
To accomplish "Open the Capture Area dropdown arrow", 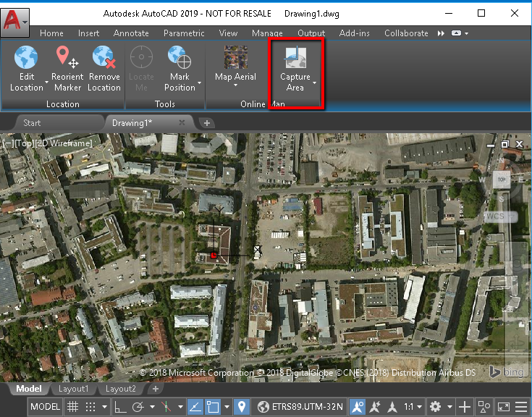I will [x=315, y=83].
